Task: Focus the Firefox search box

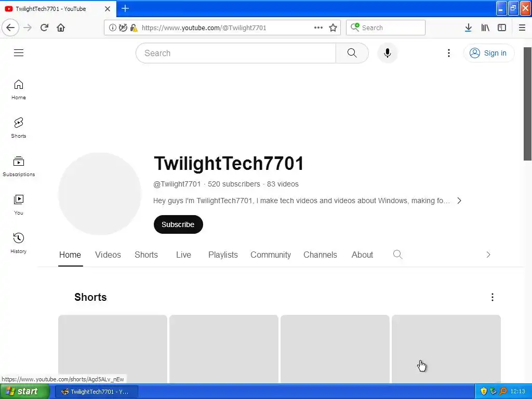Action: [385, 28]
